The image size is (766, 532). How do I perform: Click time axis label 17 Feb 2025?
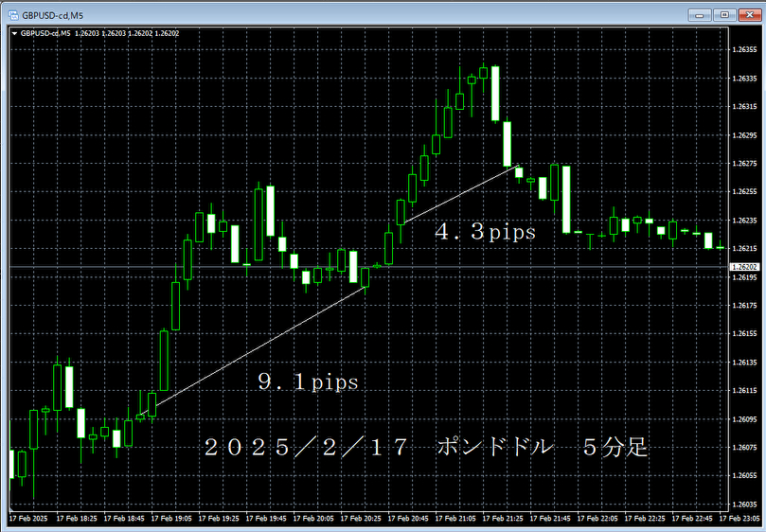(28, 519)
